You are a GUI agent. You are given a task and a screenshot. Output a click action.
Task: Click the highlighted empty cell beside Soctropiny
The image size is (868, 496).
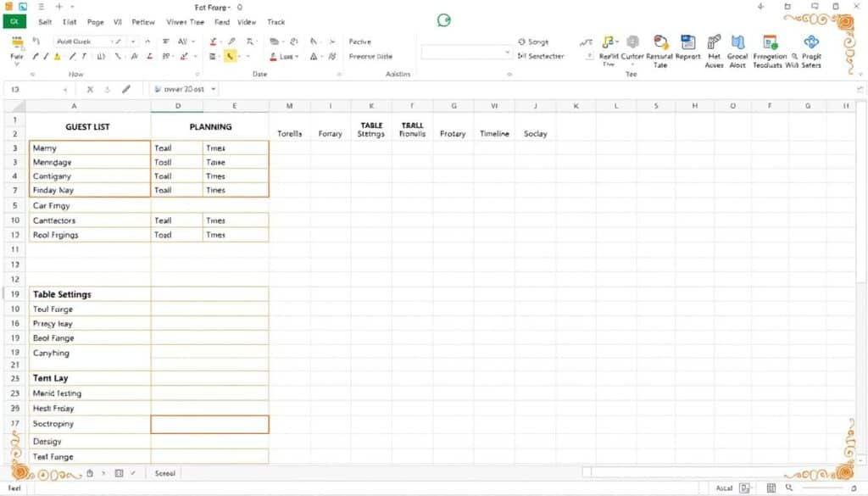[x=210, y=424]
